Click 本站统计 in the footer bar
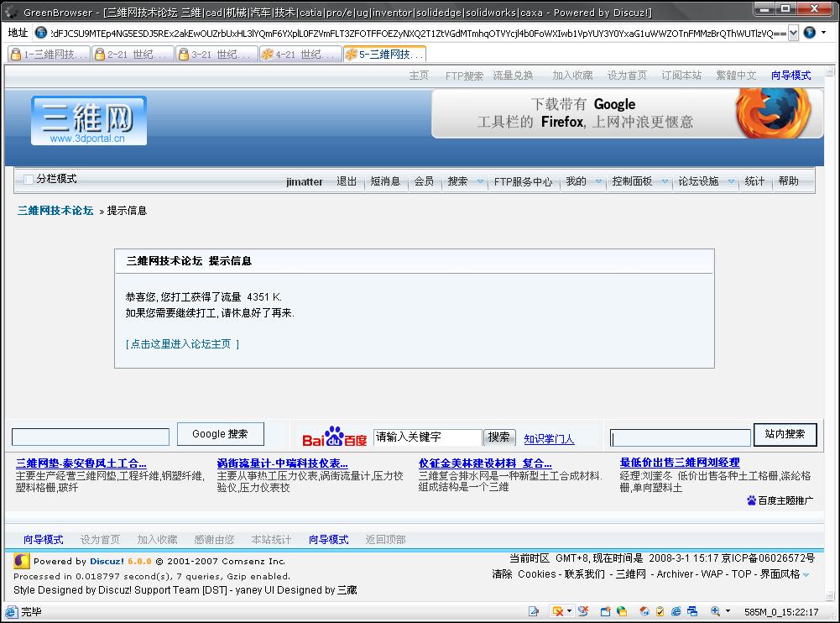This screenshot has width=840, height=623. coord(271,539)
